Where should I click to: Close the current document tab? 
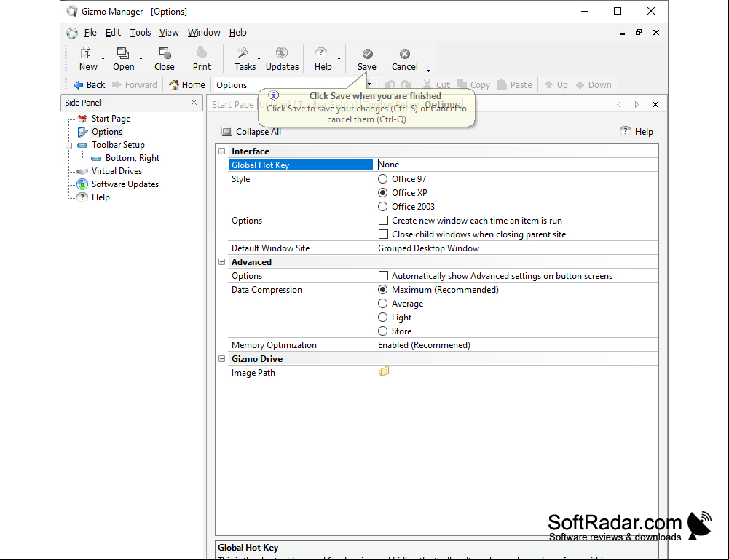click(655, 105)
